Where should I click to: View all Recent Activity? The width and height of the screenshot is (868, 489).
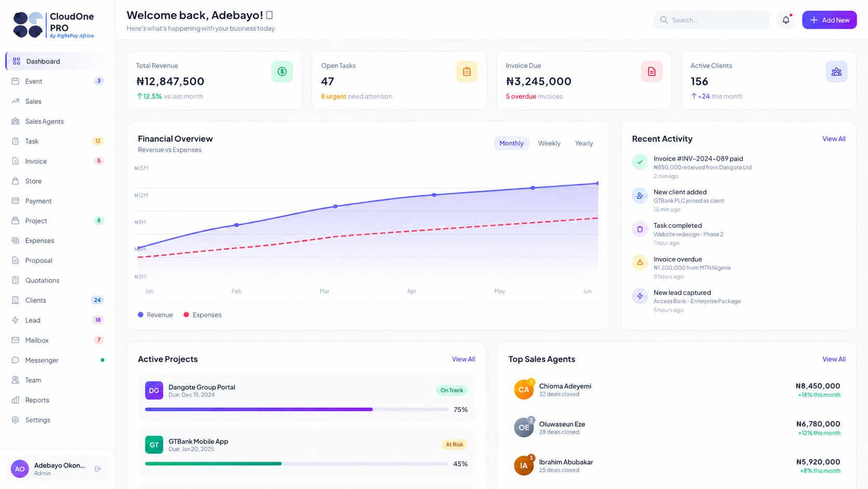(x=834, y=139)
